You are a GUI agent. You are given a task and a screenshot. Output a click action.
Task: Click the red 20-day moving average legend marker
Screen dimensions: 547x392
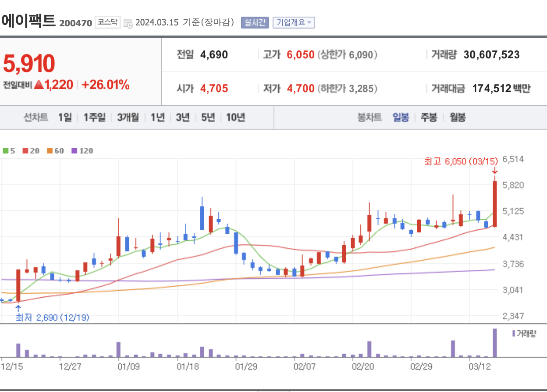(x=25, y=151)
